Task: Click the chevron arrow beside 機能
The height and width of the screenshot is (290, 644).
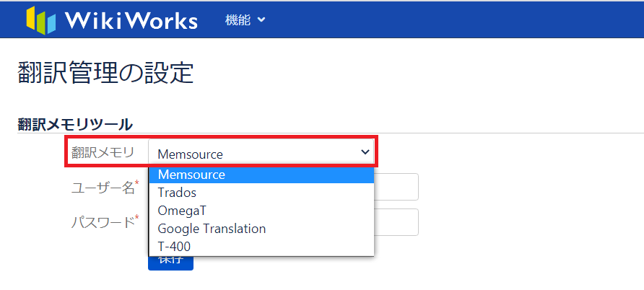Action: pyautogui.click(x=261, y=20)
